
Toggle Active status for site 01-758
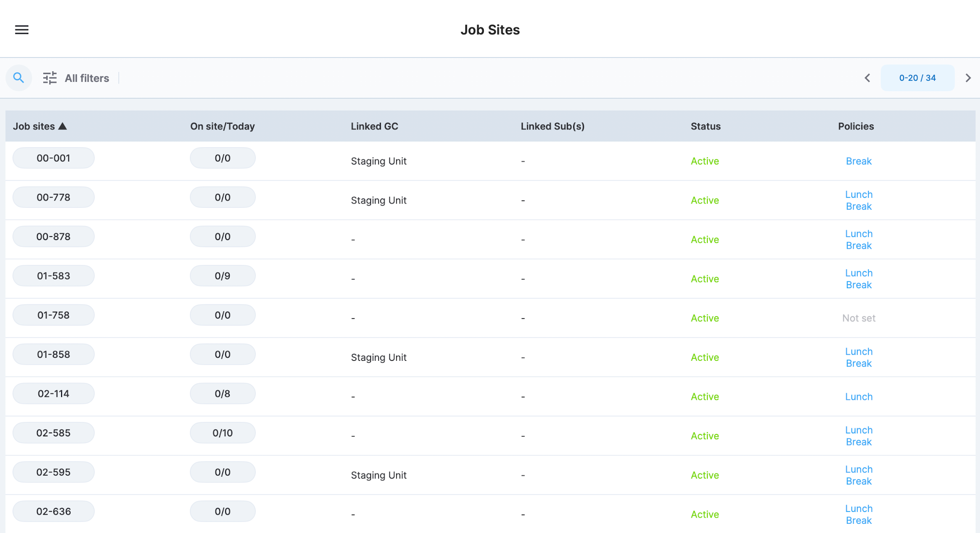coord(704,317)
